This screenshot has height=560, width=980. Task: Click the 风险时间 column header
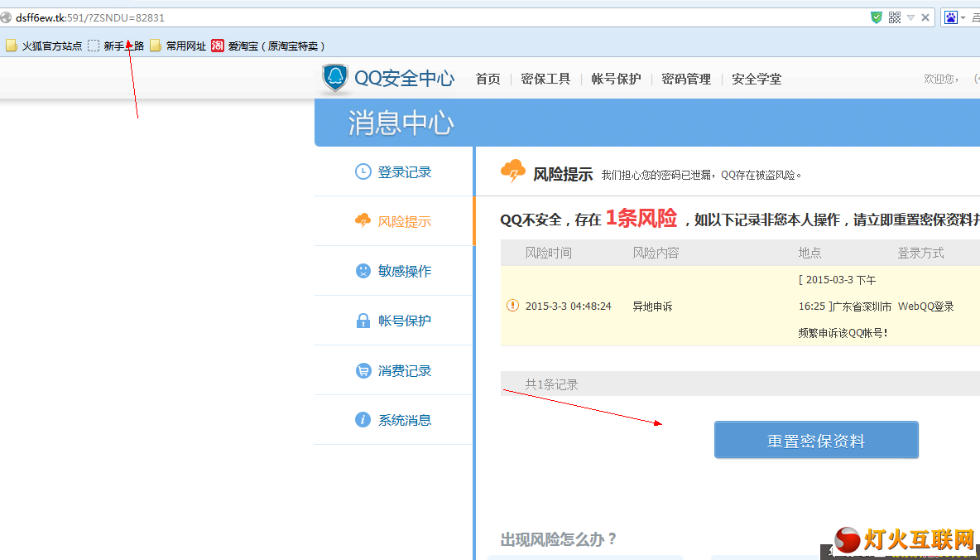coord(548,253)
